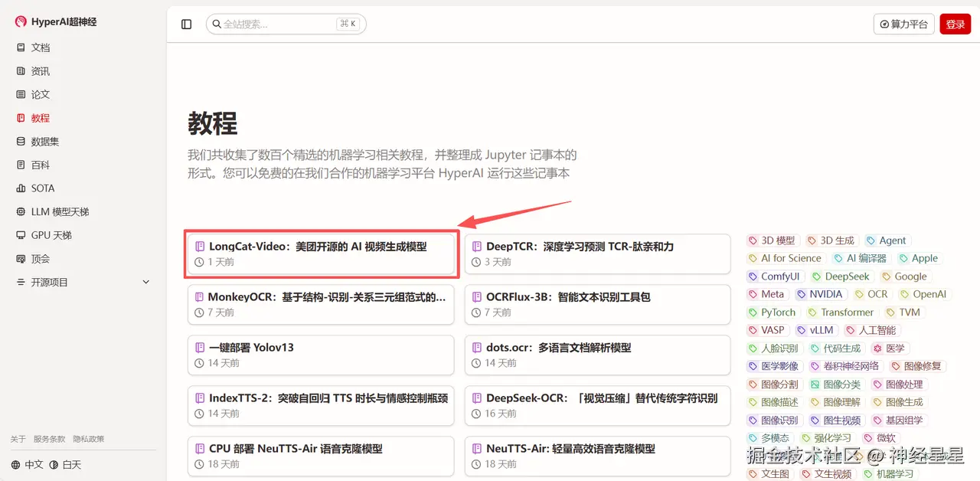Viewport: 980px width, 481px height.
Task: Filter by the NVIDIA tag
Action: [820, 294]
